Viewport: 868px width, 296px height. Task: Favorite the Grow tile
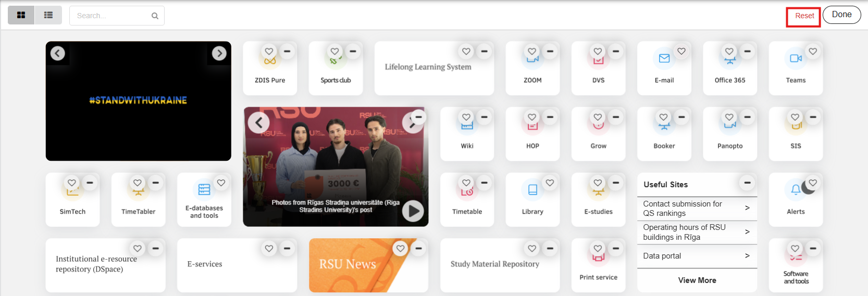click(598, 117)
